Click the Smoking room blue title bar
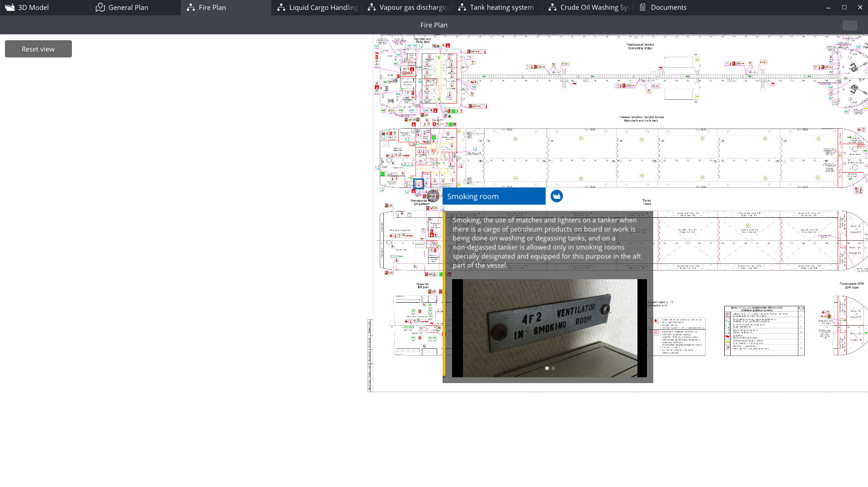The height and width of the screenshot is (487, 868). (494, 197)
